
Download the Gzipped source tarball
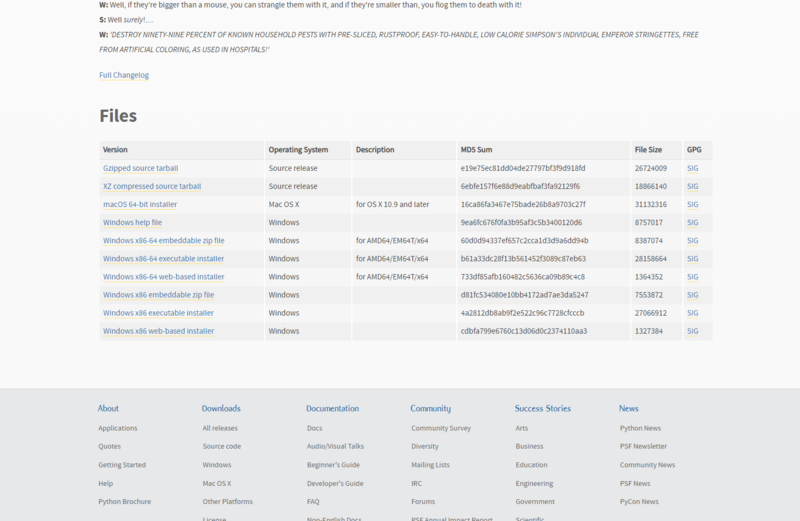click(140, 168)
